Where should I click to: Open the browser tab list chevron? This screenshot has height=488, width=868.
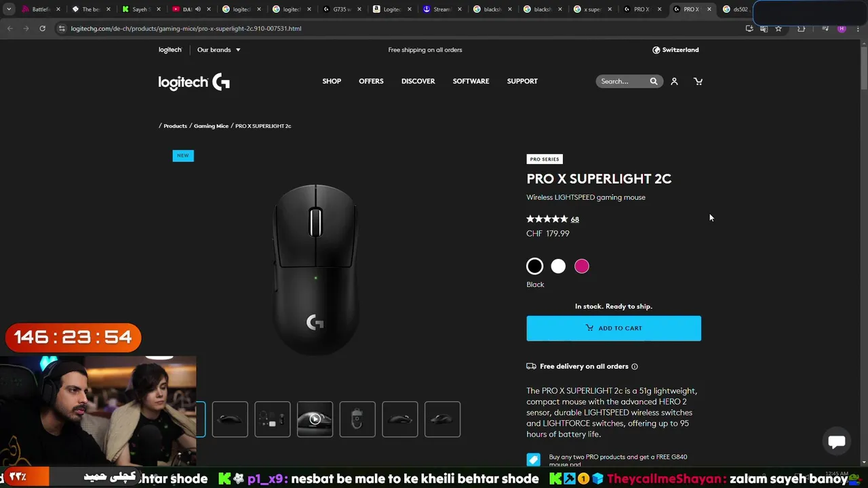click(9, 9)
